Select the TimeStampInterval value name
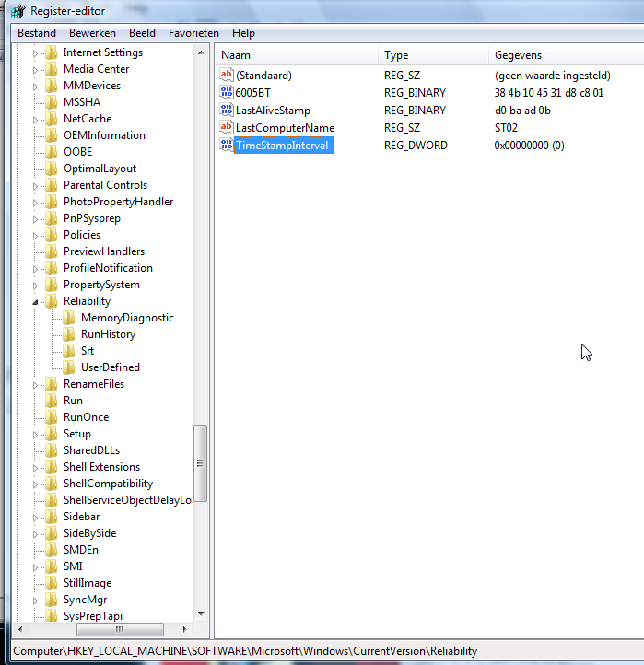This screenshot has height=665, width=644. (284, 146)
